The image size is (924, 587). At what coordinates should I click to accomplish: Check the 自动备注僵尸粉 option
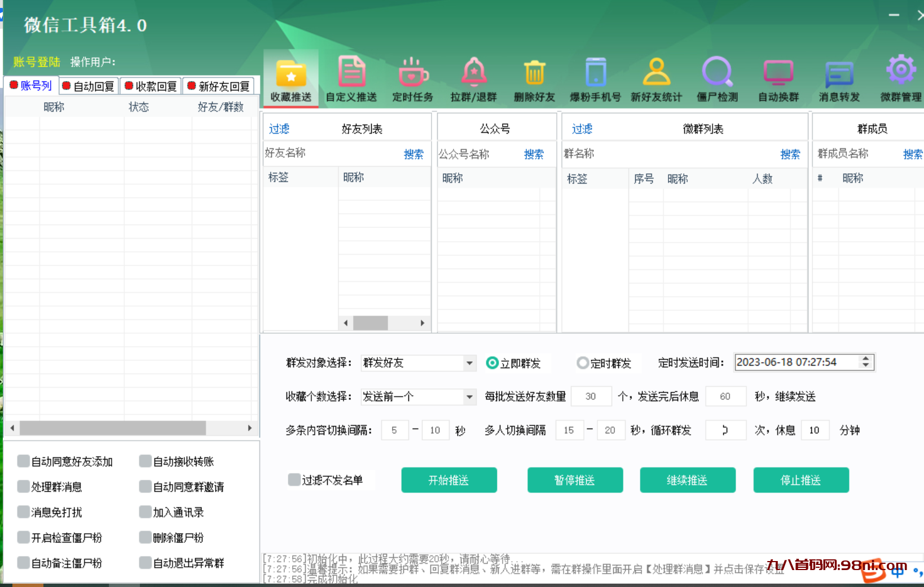[23, 563]
